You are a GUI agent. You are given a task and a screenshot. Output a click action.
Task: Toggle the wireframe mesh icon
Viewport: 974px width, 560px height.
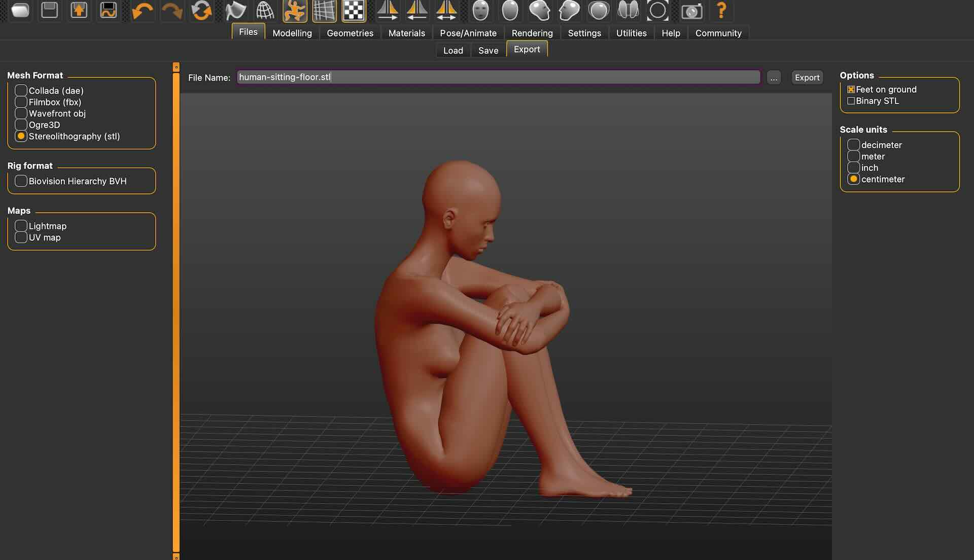[x=265, y=11]
